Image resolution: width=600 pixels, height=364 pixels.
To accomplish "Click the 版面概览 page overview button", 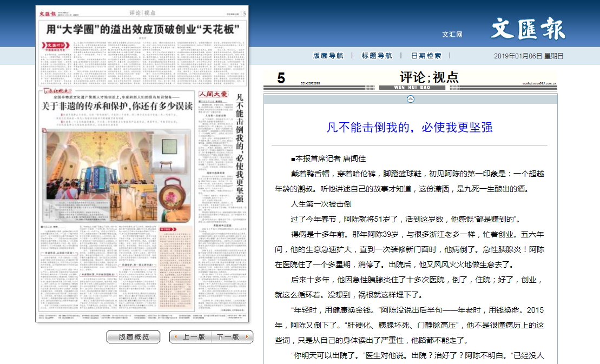I will (133, 337).
